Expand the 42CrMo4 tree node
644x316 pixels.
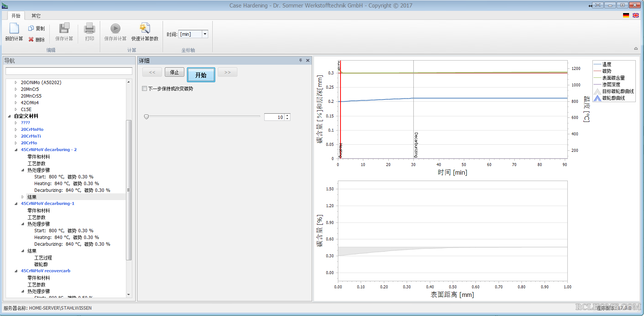tap(16, 102)
